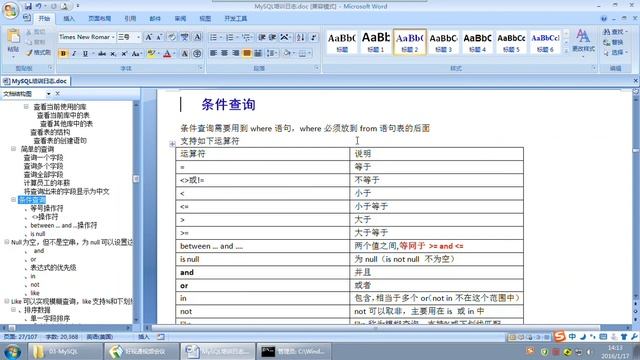Toggle justify alignment (highlighted button)
This screenshot has height=360, width=640.
pyautogui.click(x=247, y=53)
